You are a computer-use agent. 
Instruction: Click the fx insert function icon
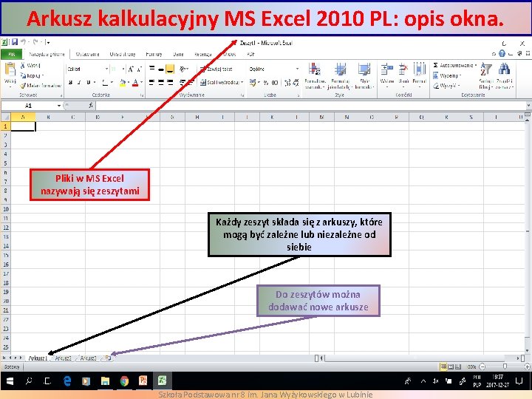pos(91,106)
